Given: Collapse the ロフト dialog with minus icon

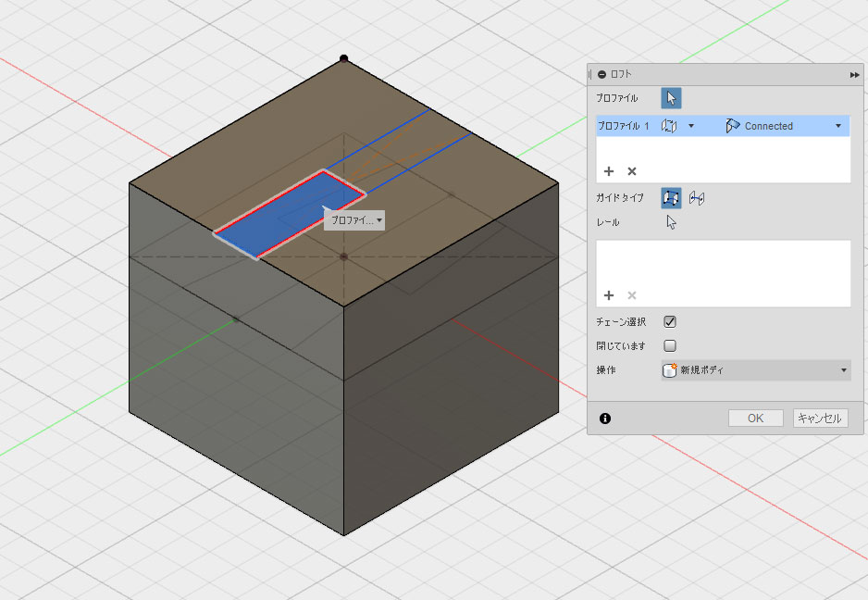Looking at the screenshot, I should (602, 74).
